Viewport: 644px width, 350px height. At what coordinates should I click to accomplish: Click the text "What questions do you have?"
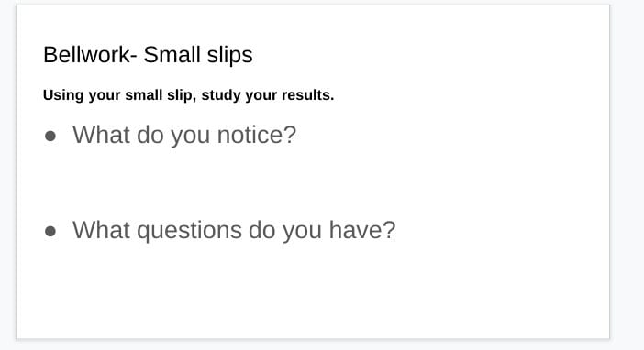(234, 230)
